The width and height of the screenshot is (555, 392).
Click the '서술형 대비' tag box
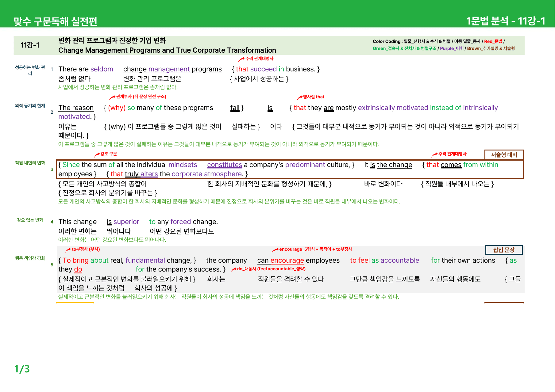click(x=504, y=155)
